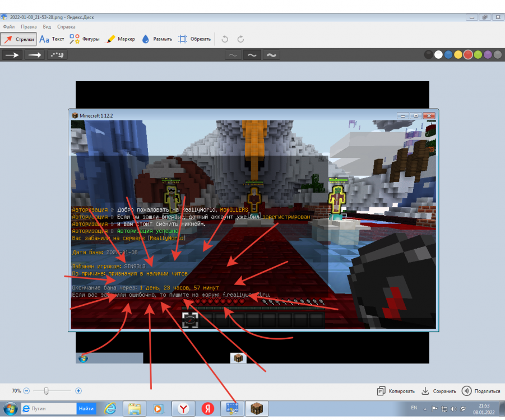Image resolution: width=505 pixels, height=420 pixels.
Task: Select the Фигуры shapes tool
Action: pos(85,39)
